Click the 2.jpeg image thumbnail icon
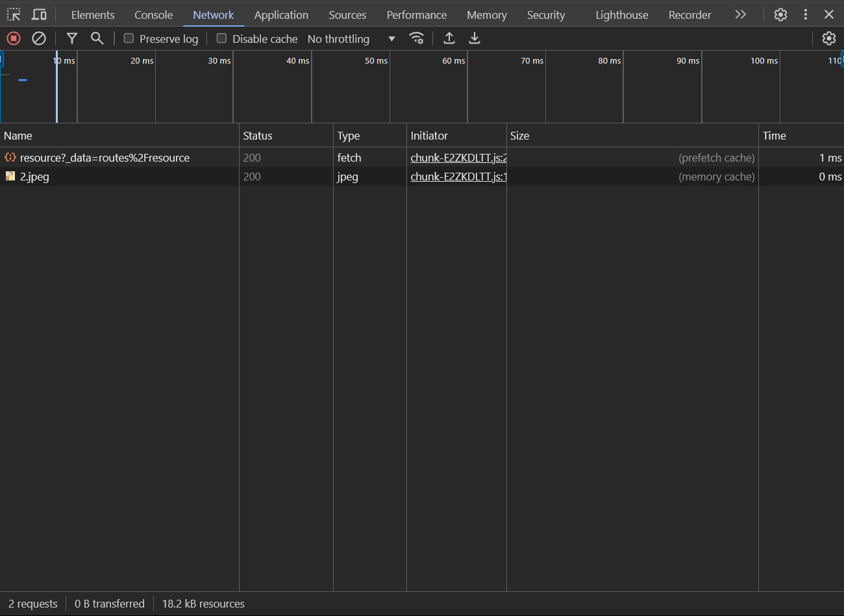844x616 pixels. tap(10, 176)
